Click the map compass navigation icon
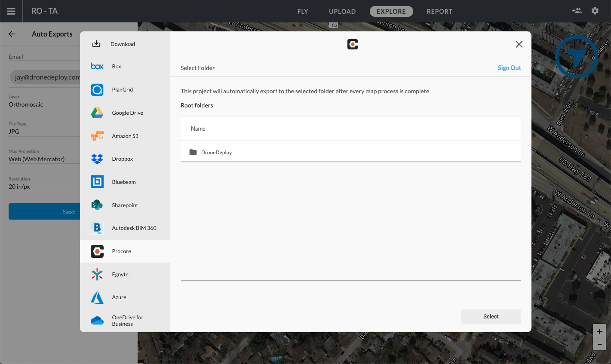 coord(576,56)
